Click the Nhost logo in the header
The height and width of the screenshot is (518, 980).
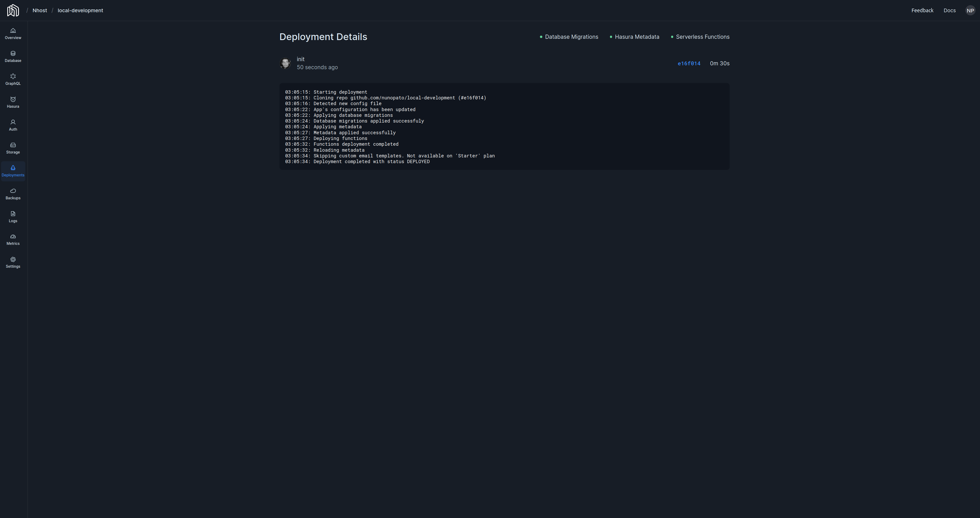point(13,10)
